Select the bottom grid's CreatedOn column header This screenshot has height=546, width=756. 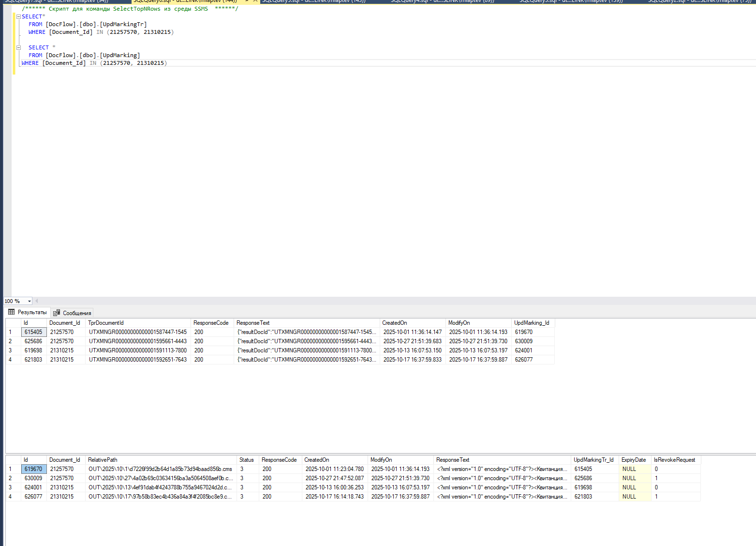click(335, 460)
